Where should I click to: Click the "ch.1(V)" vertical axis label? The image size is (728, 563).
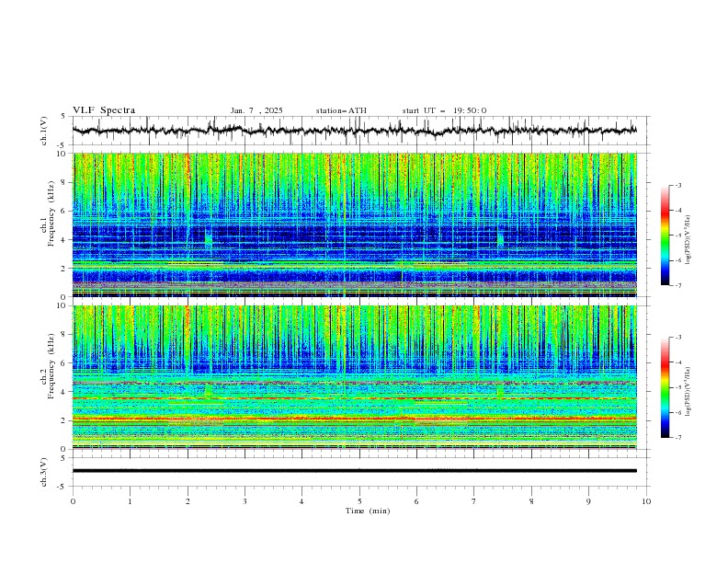tap(44, 131)
